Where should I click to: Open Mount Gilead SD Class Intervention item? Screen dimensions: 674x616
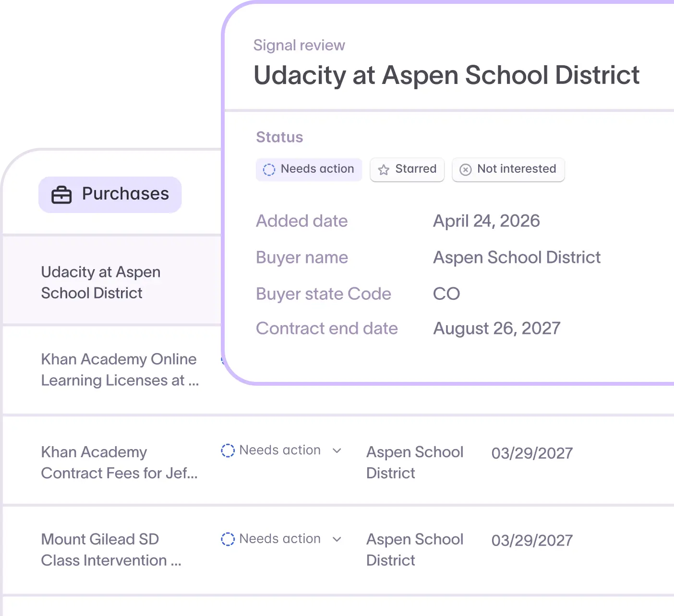[x=111, y=550]
